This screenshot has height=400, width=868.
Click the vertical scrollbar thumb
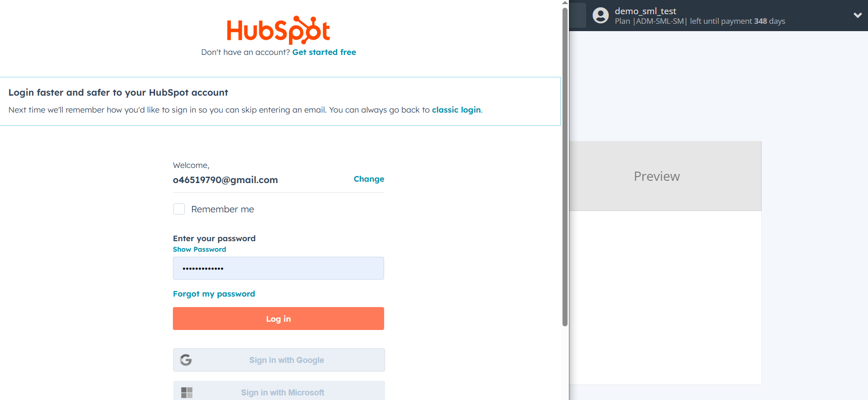(x=565, y=167)
